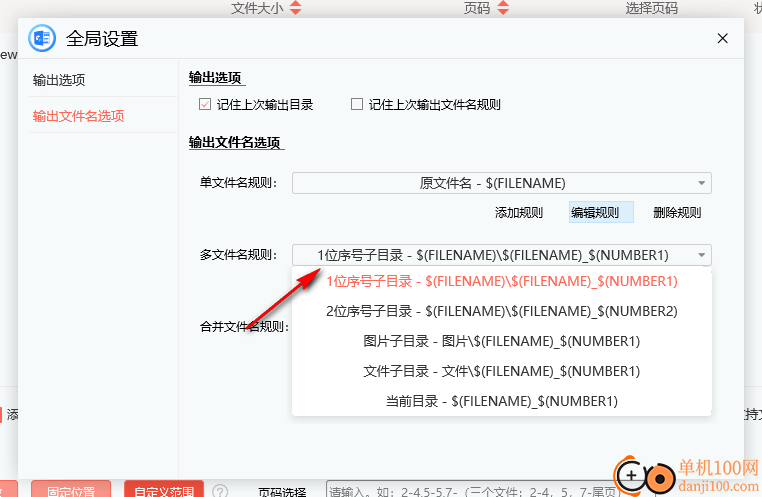Click the 单文件名规则 dropdown arrow

(x=701, y=183)
